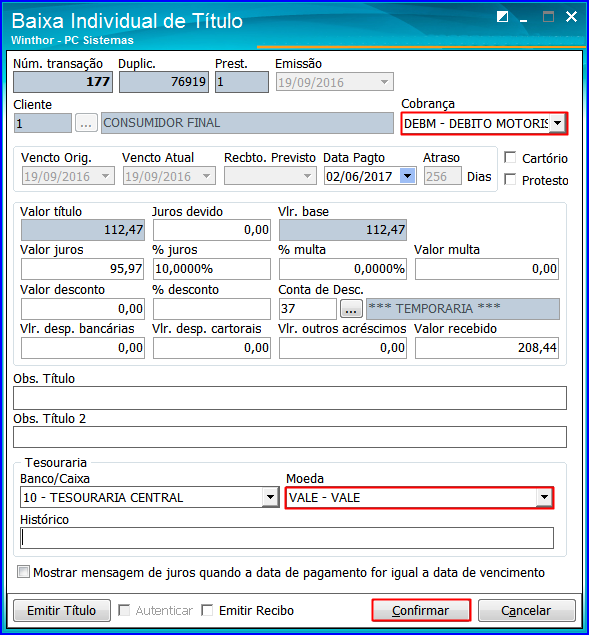Screen dimensions: 589x635
Task: Open client lookup ellipsis button
Action: click(x=86, y=123)
